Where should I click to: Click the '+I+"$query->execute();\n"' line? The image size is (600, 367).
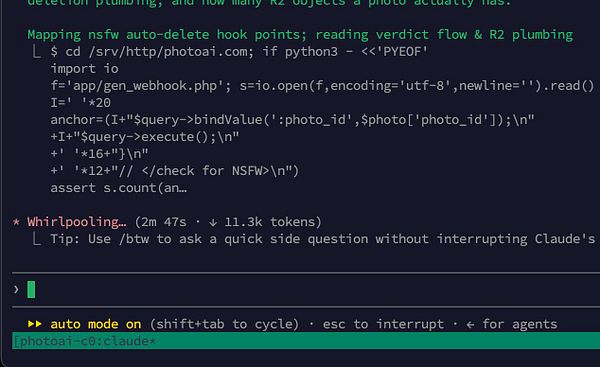pos(145,137)
